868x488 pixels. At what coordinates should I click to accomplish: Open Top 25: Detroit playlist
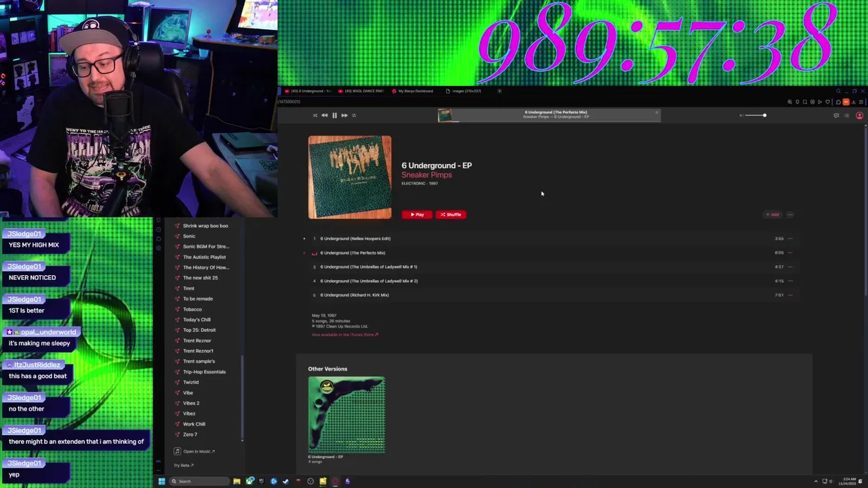pos(199,330)
